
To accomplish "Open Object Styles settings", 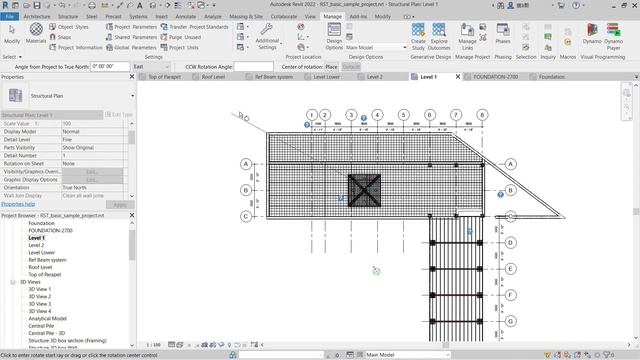I will pyautogui.click(x=69, y=27).
